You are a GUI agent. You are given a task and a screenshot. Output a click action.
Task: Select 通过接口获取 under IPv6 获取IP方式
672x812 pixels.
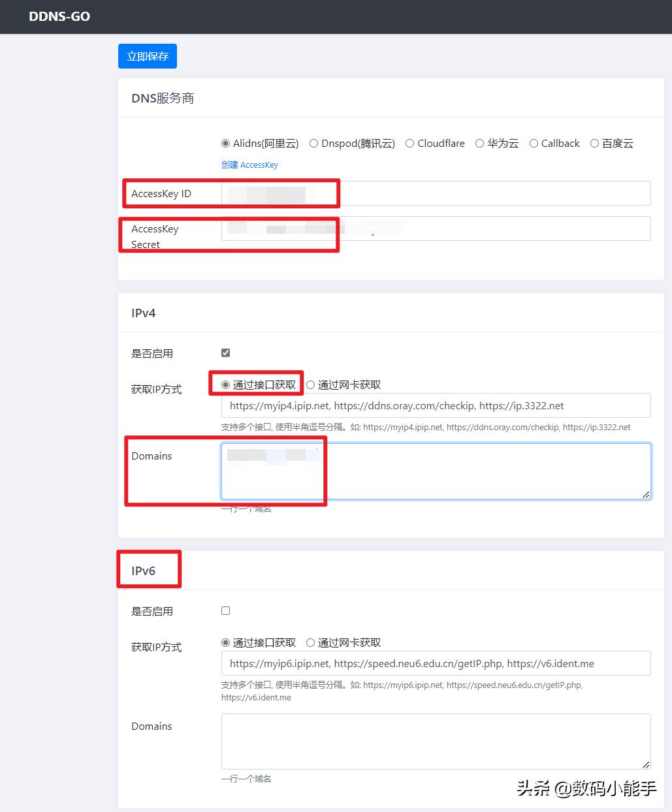pyautogui.click(x=225, y=642)
